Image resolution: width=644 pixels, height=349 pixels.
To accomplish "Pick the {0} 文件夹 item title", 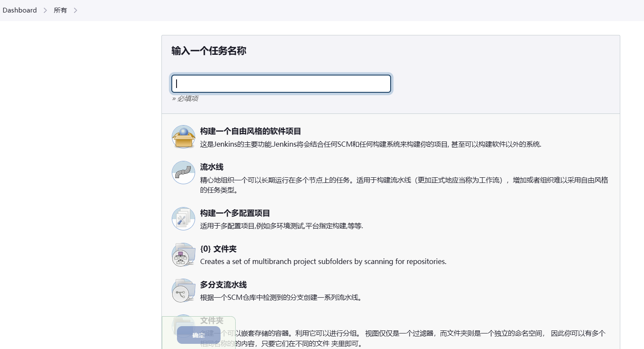I will point(218,249).
